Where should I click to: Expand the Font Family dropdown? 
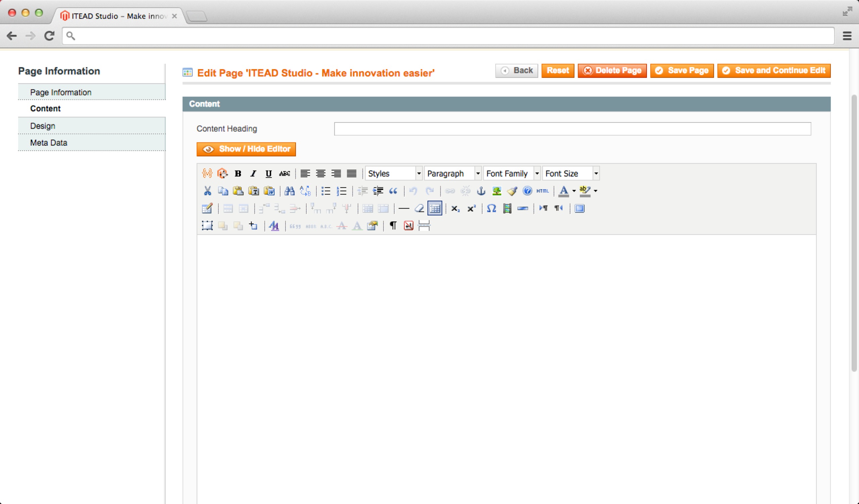(537, 173)
